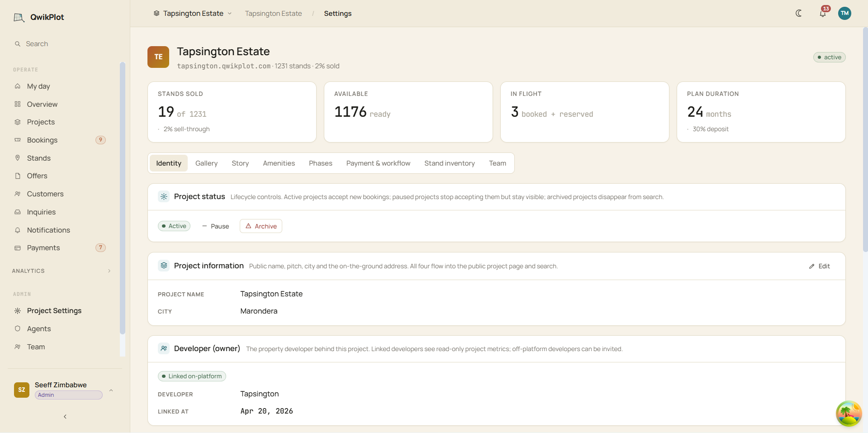Screen dimensions: 868x433
Task: Open Payments in the sidebar
Action: [62, 248]
